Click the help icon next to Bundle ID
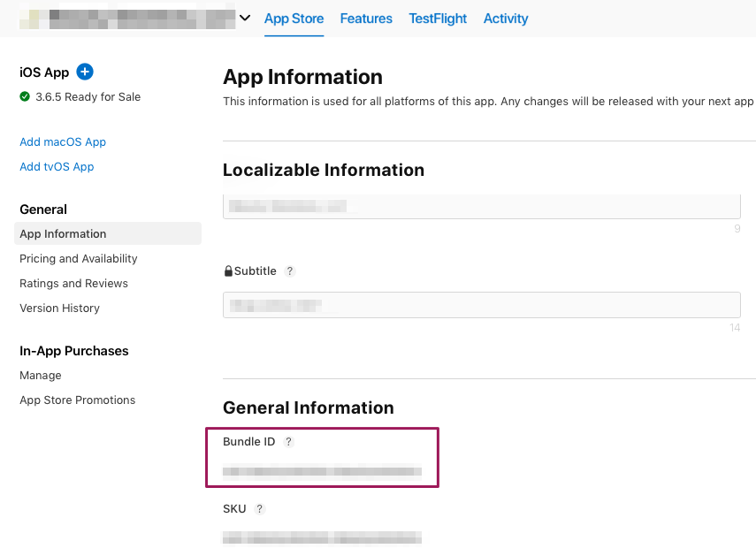756x556 pixels. [x=288, y=442]
